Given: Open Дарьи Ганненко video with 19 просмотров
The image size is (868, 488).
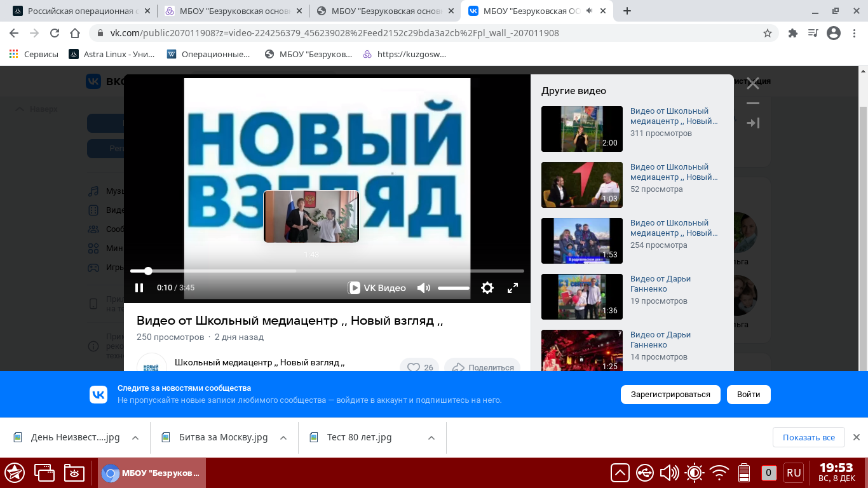Looking at the screenshot, I should point(660,284).
